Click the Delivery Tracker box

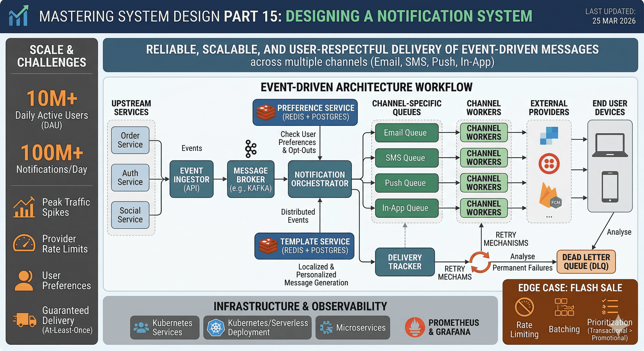405,262
